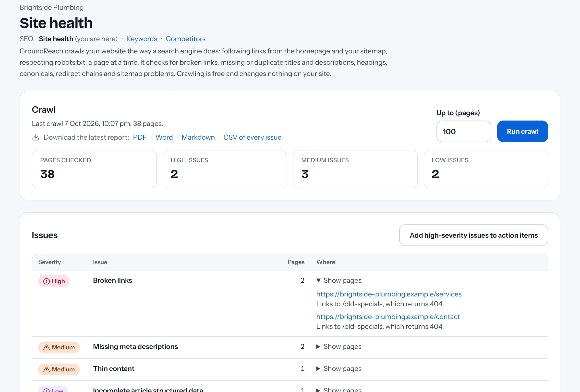This screenshot has height=392, width=580.
Task: Download the report as PDF
Action: 140,137
